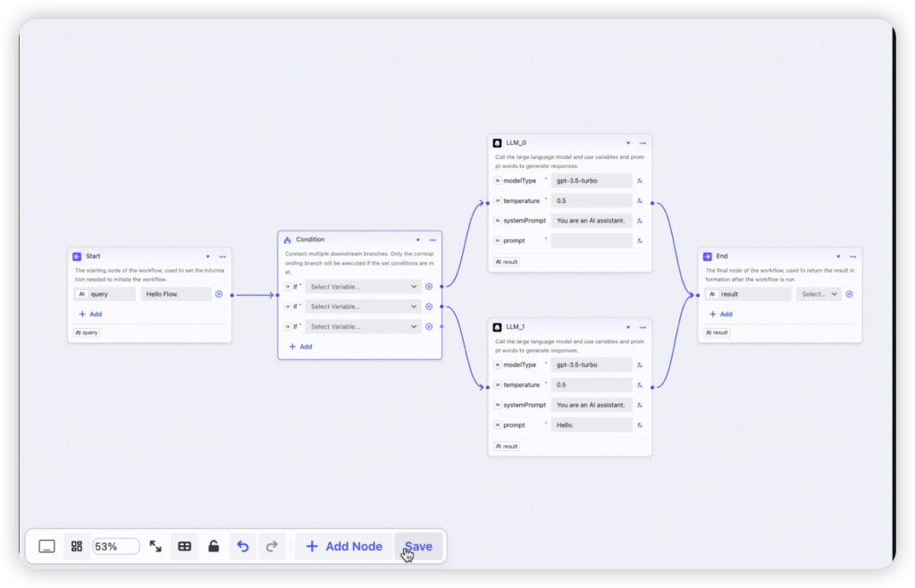Image resolution: width=915 pixels, height=588 pixels.
Task: Open the Condition node more-options menu
Action: click(432, 239)
